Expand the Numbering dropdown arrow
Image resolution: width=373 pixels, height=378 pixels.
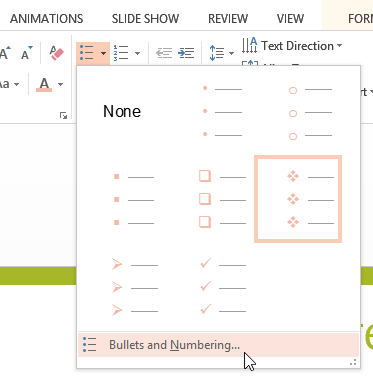pos(137,53)
